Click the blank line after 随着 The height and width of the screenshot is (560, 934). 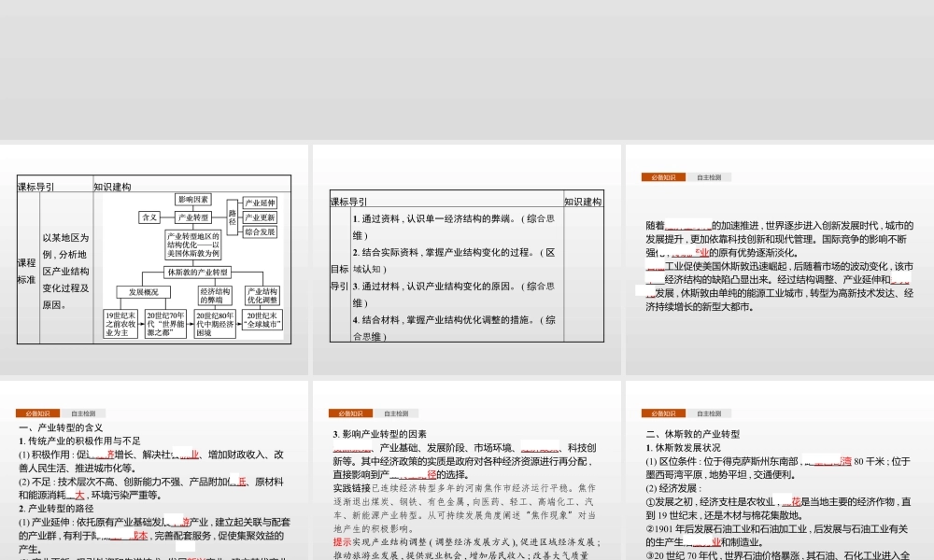pos(689,225)
